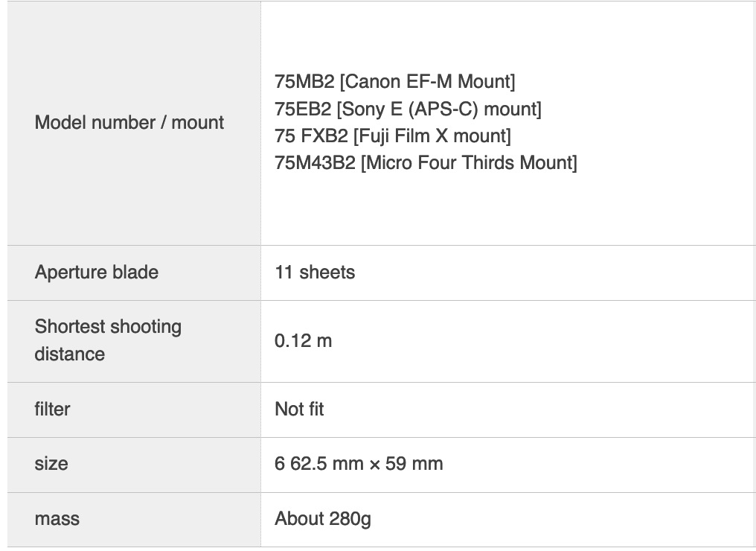Image resolution: width=756 pixels, height=551 pixels.
Task: Click the 'mass' row label
Action: point(57,519)
